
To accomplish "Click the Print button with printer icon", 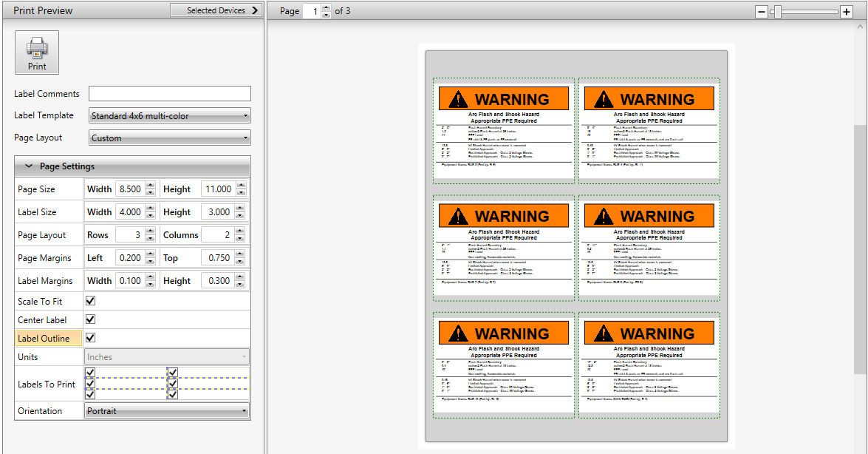I will tap(36, 52).
